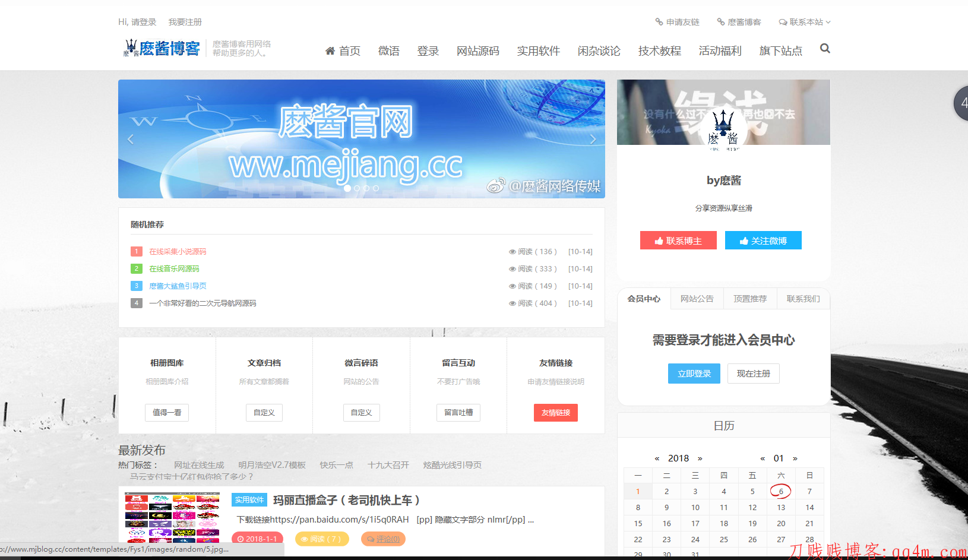Image resolution: width=968 pixels, height=560 pixels.
Task: Select day 6 in the calendar
Action: (781, 491)
